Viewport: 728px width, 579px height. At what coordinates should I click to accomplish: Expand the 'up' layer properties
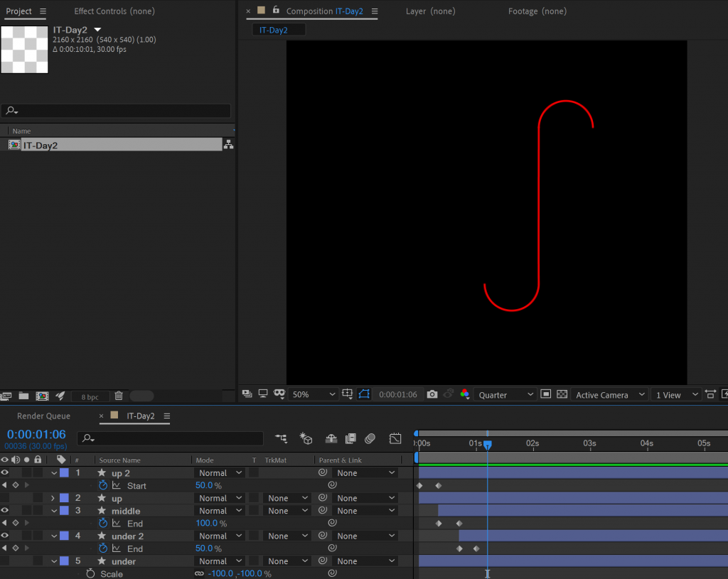53,498
